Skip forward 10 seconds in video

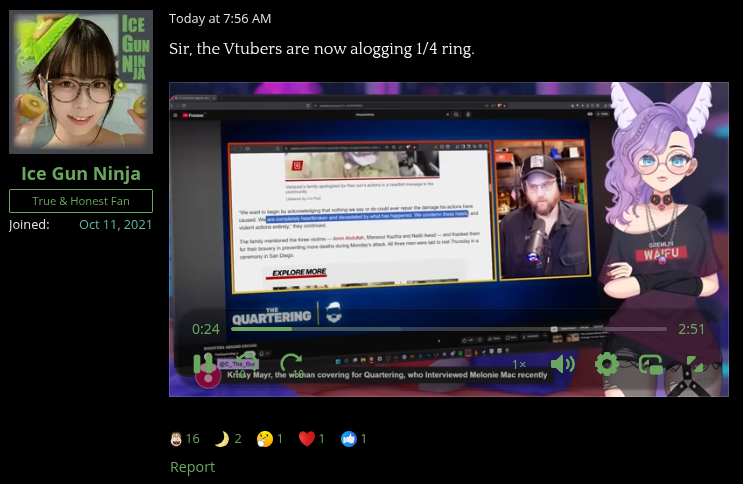pyautogui.click(x=292, y=365)
